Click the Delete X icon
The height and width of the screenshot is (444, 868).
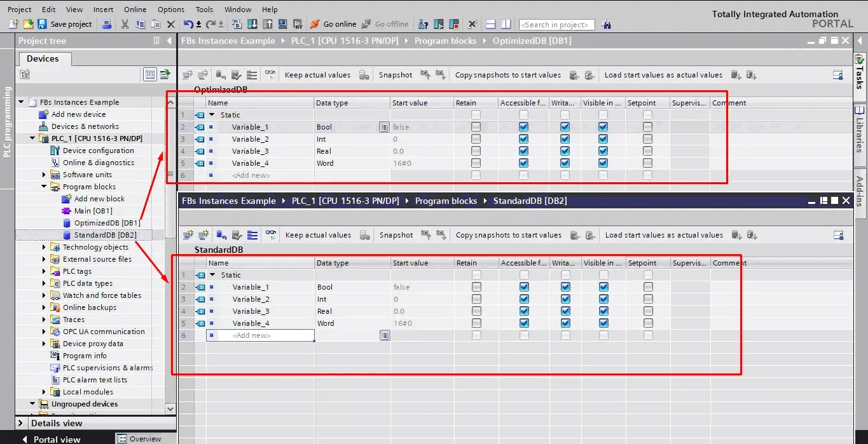click(170, 24)
